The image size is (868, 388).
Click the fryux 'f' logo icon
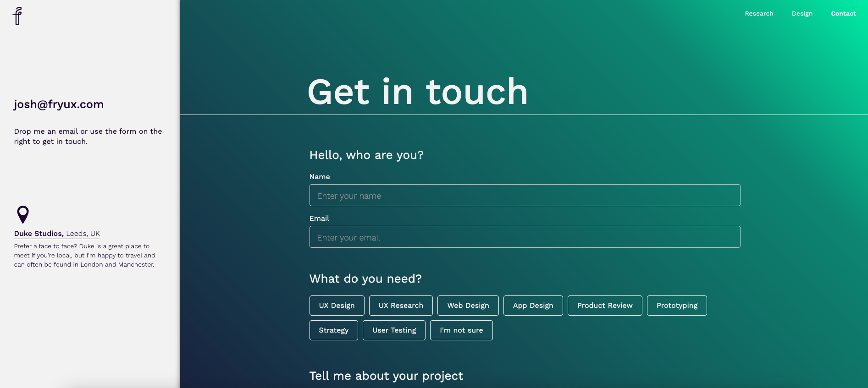click(x=17, y=16)
